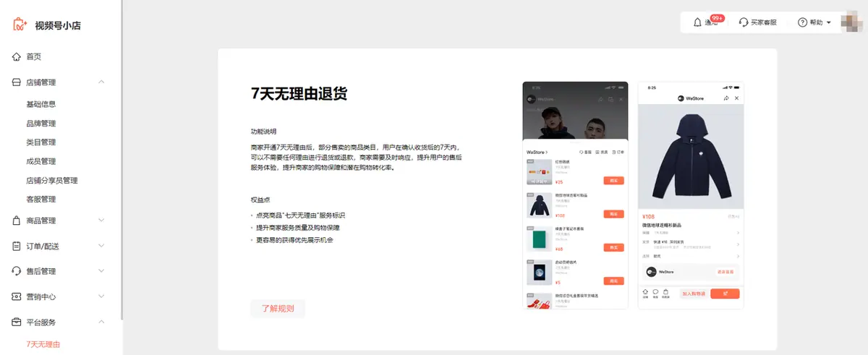Click the 帮助 question mark icon
This screenshot has height=355, width=868.
pyautogui.click(x=802, y=22)
